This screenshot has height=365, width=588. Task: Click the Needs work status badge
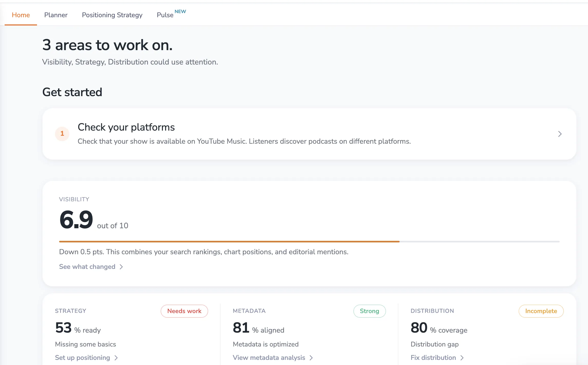[184, 311]
